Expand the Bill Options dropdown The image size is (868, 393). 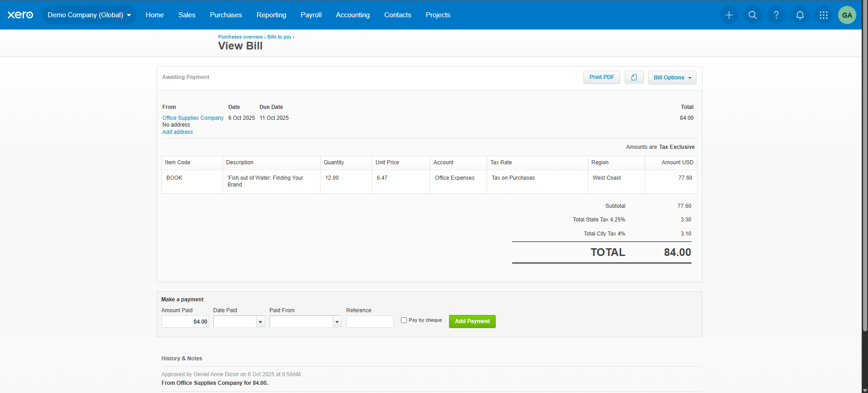[672, 78]
